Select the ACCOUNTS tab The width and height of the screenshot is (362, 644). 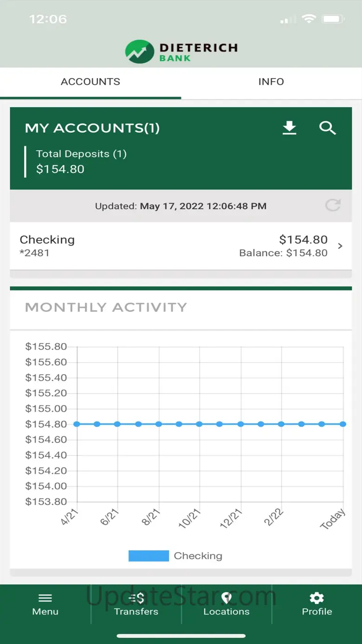90,82
